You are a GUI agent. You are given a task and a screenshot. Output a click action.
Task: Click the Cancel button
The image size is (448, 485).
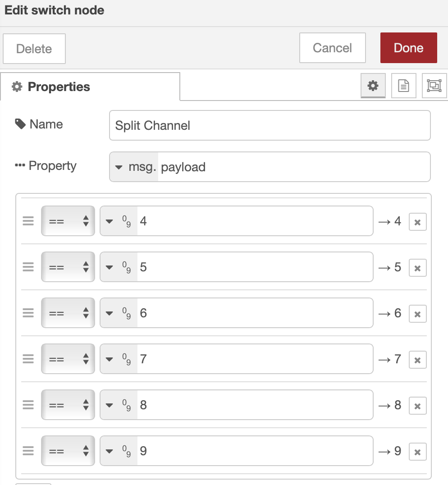[332, 48]
